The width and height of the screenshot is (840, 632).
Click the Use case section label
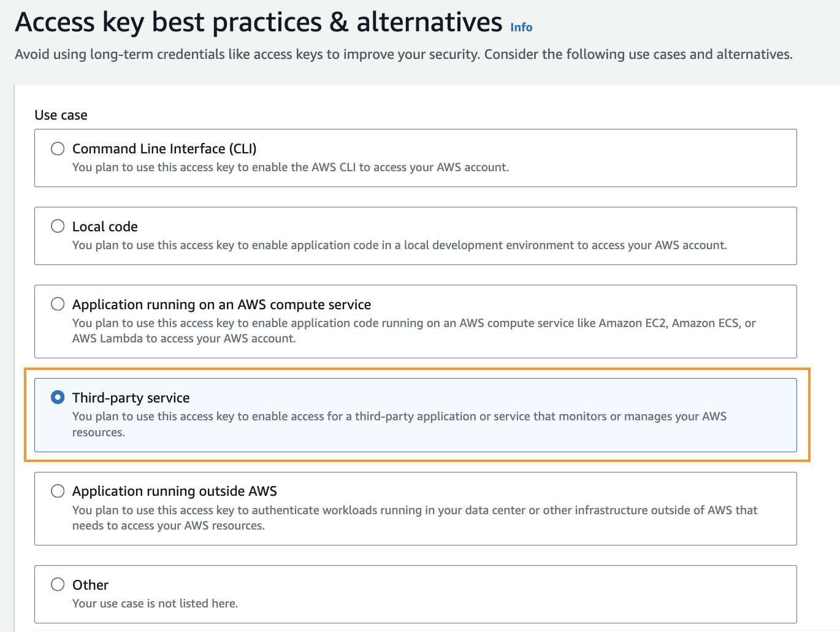click(x=61, y=115)
